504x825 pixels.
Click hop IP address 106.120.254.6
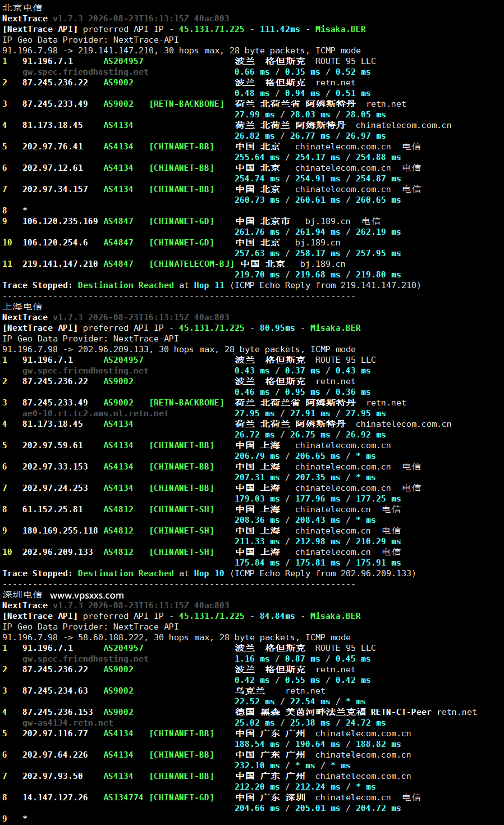click(x=55, y=243)
